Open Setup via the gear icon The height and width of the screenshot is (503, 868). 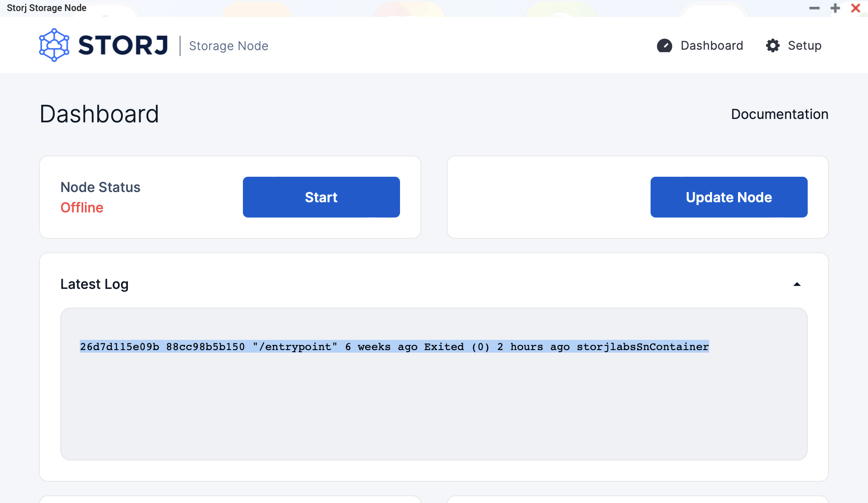coord(773,45)
